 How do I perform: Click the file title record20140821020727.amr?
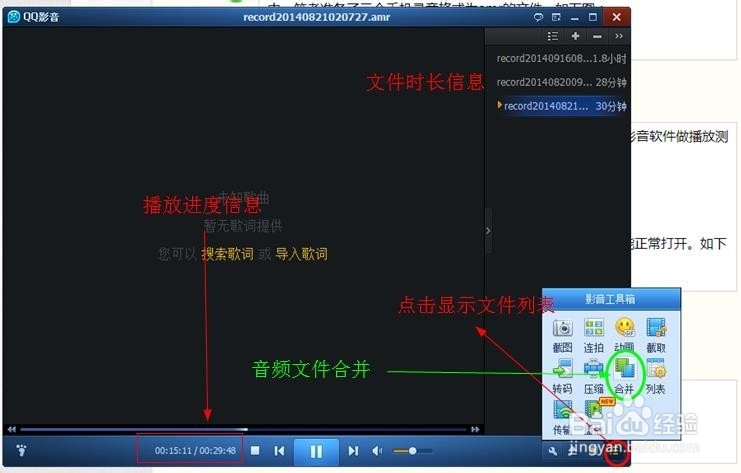tap(317, 17)
